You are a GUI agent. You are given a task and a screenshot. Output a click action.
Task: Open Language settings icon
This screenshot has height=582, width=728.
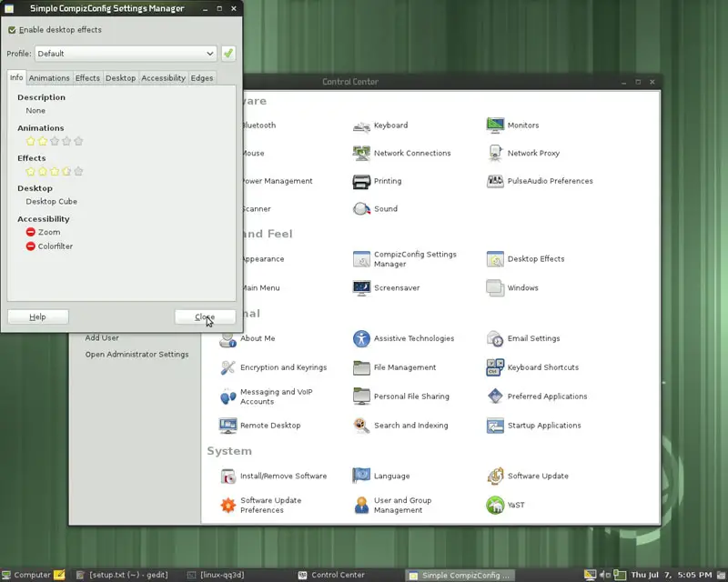(x=361, y=477)
